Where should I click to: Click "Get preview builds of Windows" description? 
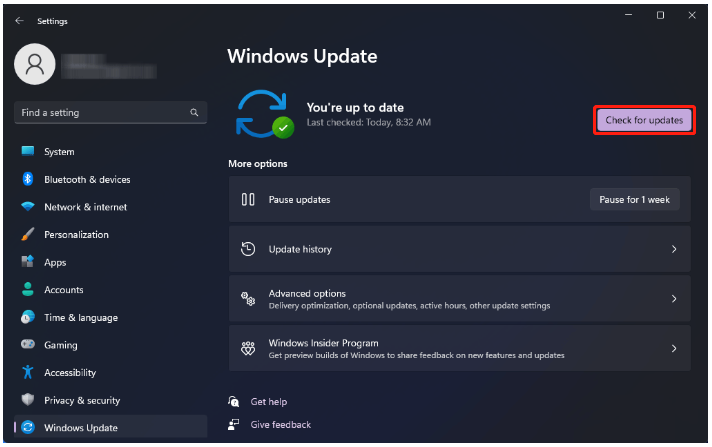coord(416,355)
